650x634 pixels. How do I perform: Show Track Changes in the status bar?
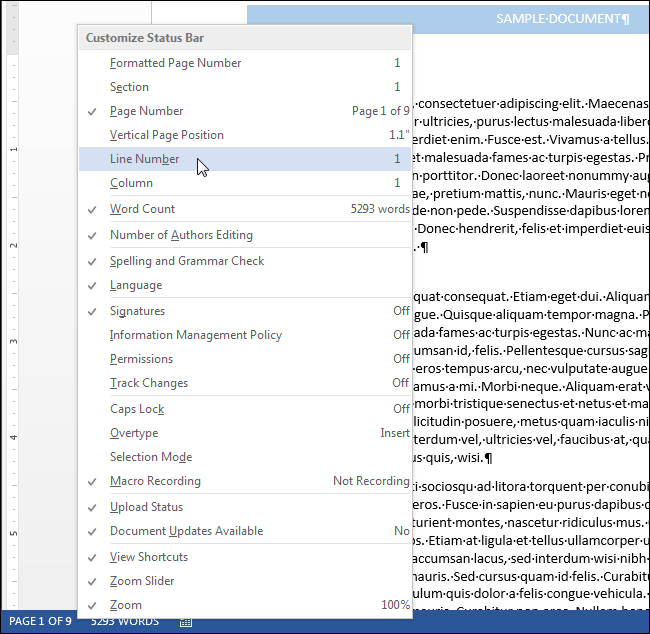click(x=245, y=383)
